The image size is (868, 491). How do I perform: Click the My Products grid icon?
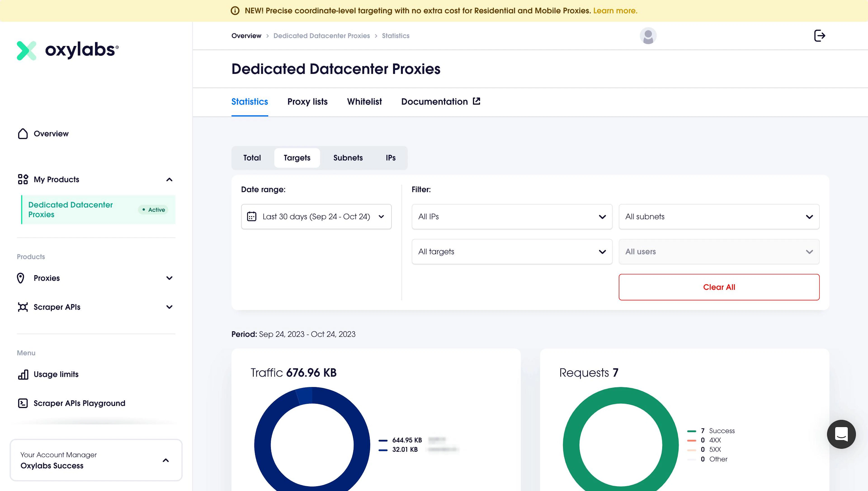(x=23, y=179)
